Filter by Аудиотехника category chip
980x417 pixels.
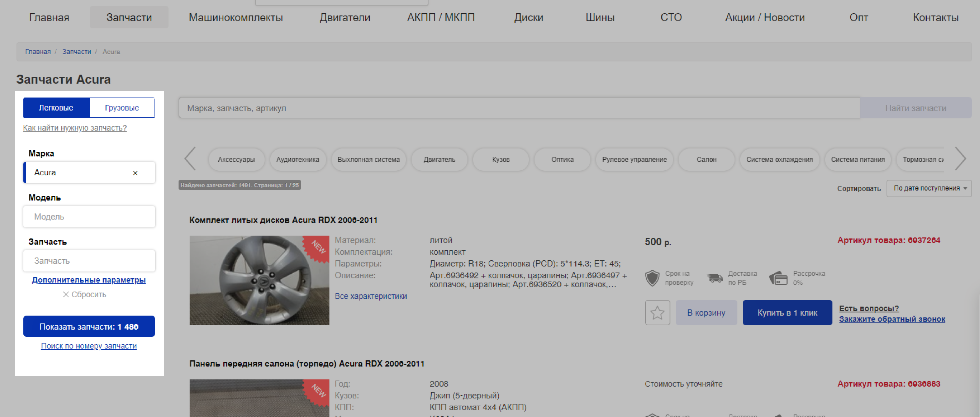[x=297, y=160]
